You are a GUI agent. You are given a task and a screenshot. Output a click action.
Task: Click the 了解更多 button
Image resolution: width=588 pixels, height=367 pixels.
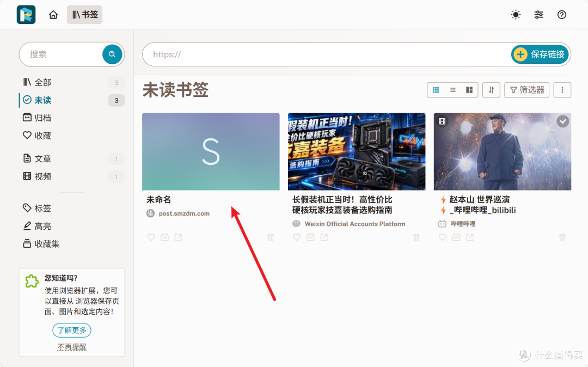[72, 331]
